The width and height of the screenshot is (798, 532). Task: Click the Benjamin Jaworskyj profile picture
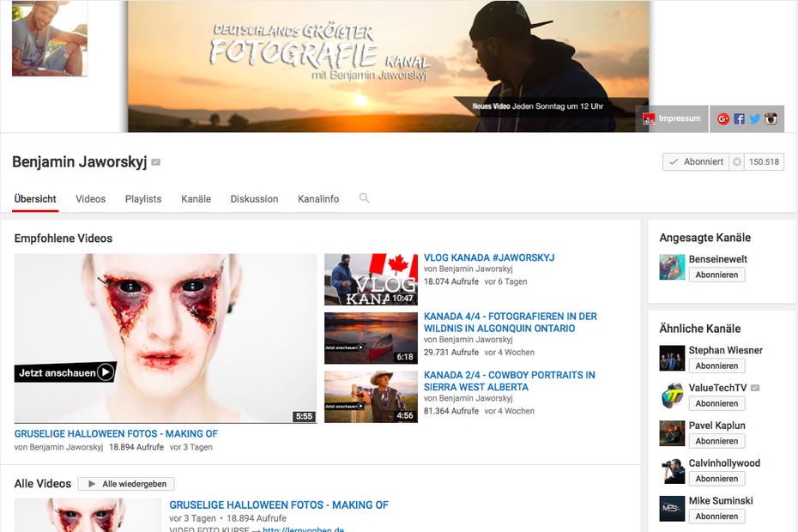[50, 39]
